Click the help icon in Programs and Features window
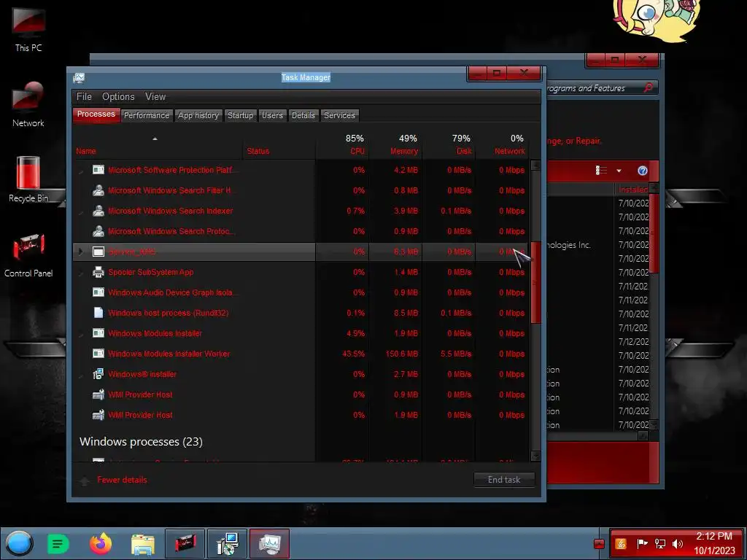This screenshot has height=560, width=747. pyautogui.click(x=642, y=171)
